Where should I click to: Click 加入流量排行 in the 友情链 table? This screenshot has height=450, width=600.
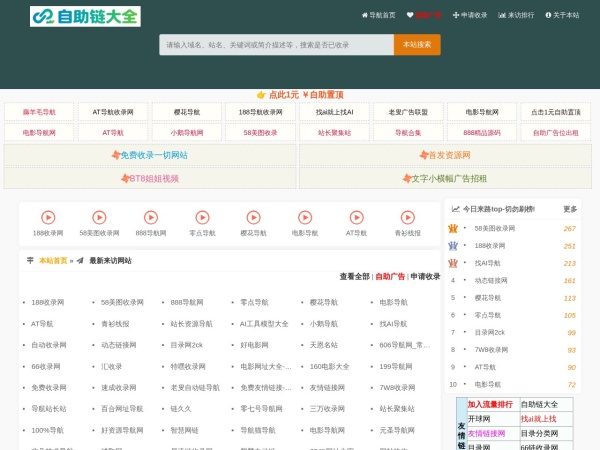tap(490, 404)
